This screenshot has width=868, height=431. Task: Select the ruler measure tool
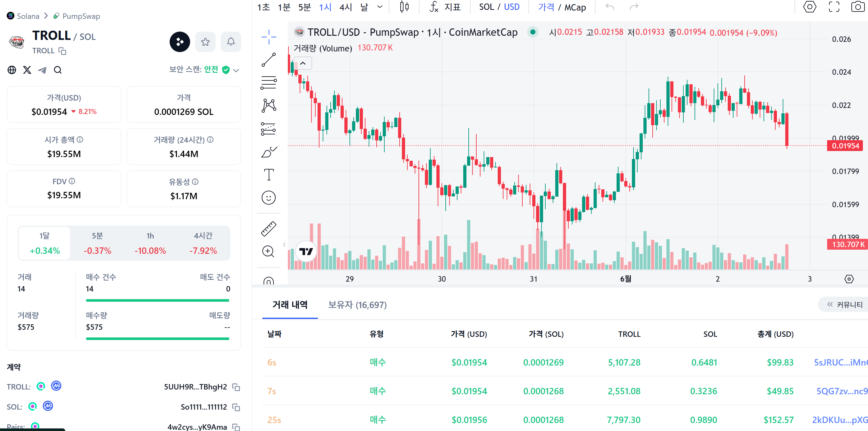coord(269,229)
